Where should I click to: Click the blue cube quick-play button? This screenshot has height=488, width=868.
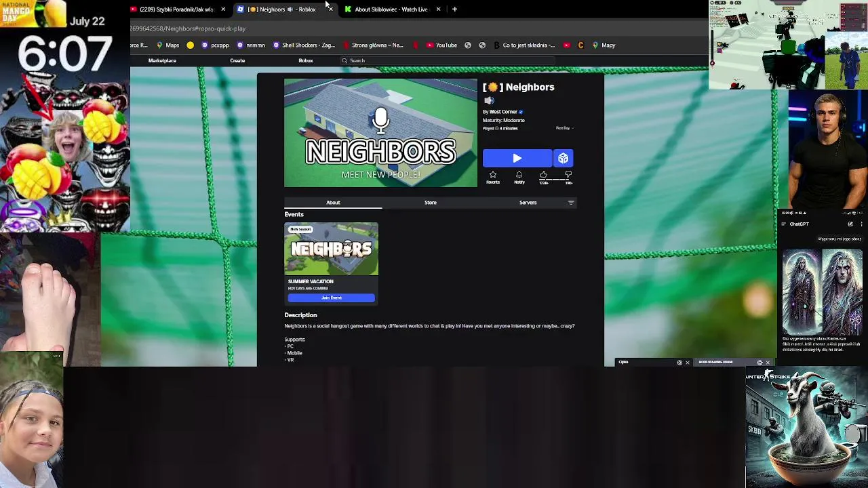tap(564, 159)
